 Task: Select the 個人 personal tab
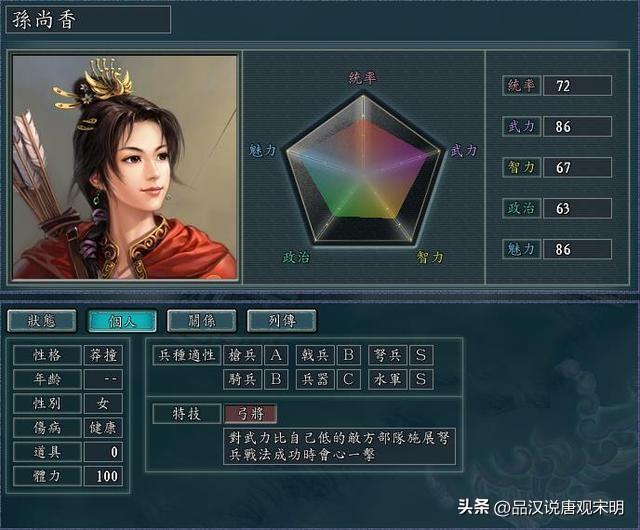tap(122, 321)
